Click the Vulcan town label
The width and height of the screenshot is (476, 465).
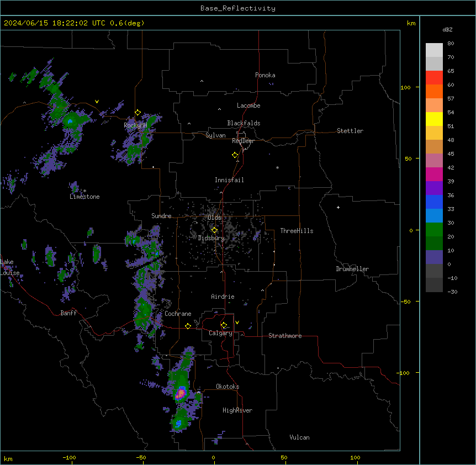[x=299, y=437]
